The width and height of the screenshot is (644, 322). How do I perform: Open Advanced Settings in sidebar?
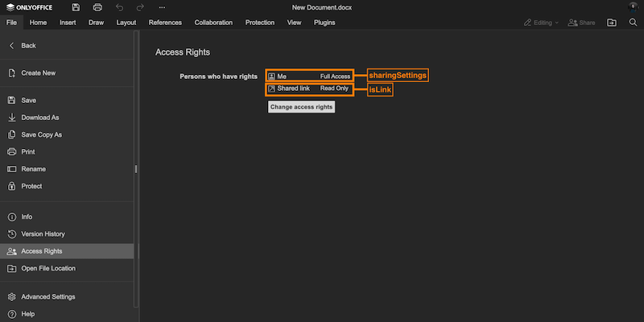pos(48,296)
